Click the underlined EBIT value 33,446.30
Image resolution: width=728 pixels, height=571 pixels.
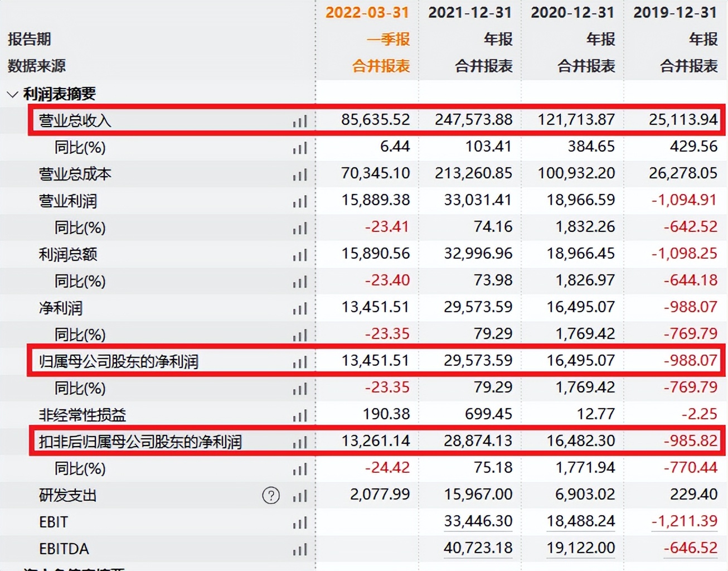pyautogui.click(x=478, y=521)
